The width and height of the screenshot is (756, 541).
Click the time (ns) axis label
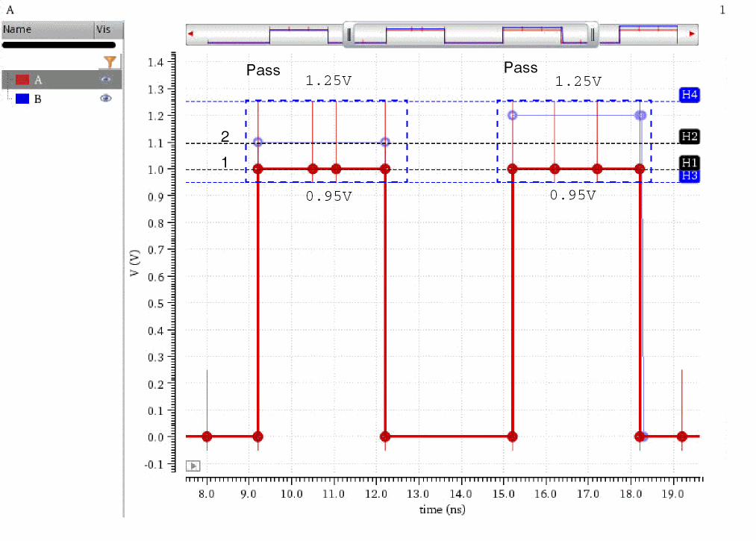click(442, 509)
